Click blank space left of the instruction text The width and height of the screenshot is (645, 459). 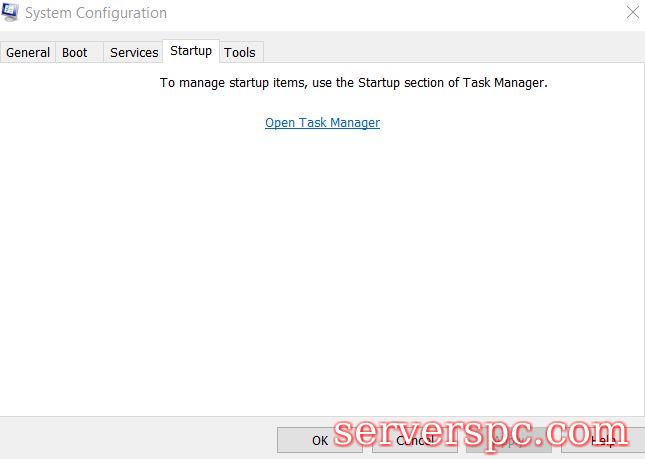pos(80,83)
